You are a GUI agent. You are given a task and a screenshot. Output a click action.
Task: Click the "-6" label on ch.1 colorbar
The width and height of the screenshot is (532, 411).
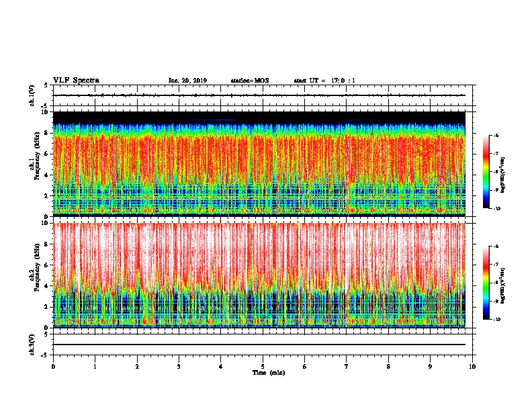[496, 135]
